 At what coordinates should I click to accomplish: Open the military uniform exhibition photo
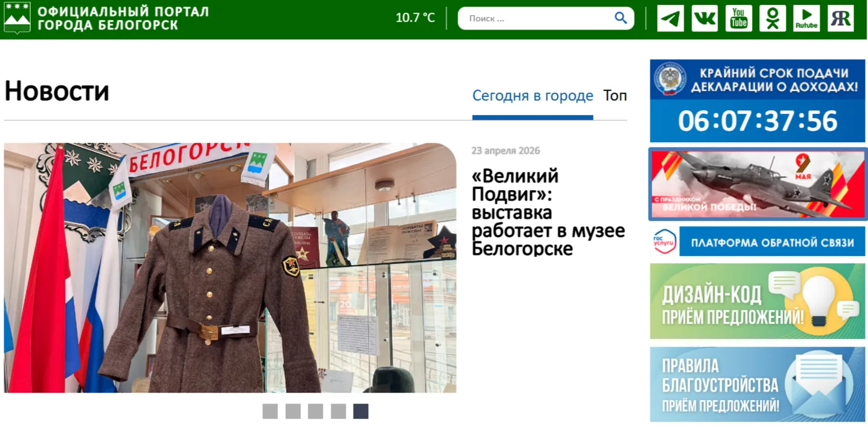click(230, 267)
